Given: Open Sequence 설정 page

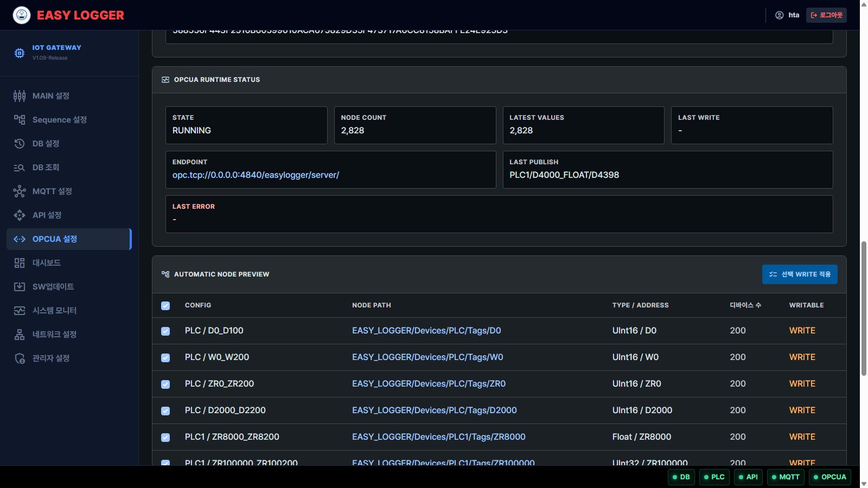Looking at the screenshot, I should (x=69, y=120).
